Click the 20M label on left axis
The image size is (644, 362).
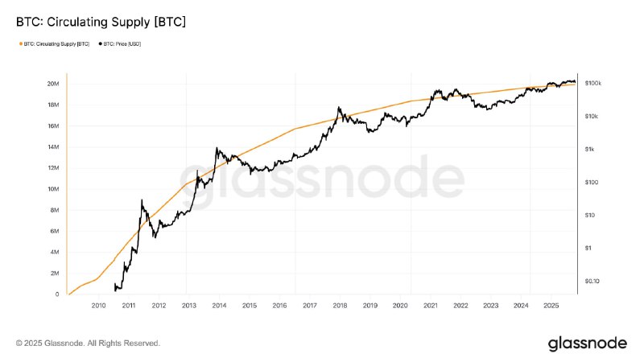(x=52, y=84)
